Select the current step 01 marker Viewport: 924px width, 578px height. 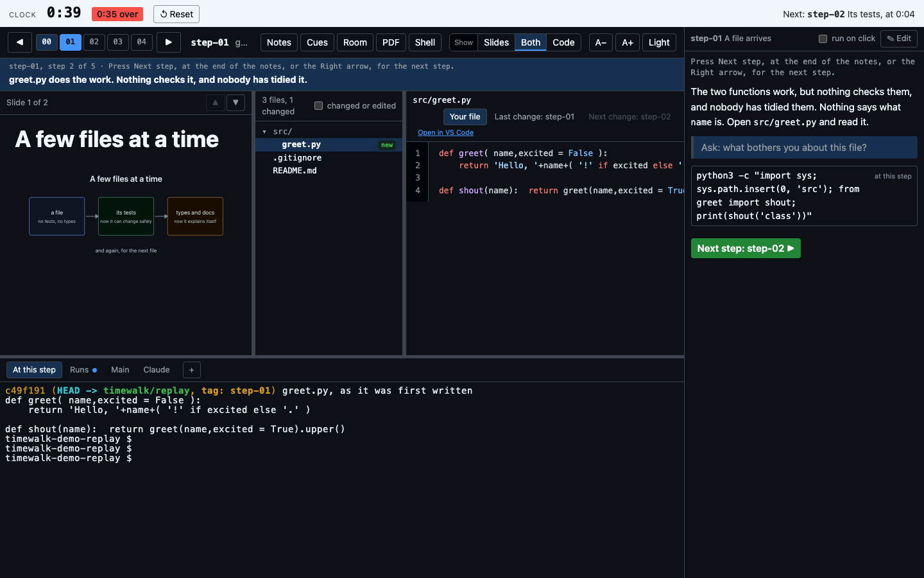[71, 42]
